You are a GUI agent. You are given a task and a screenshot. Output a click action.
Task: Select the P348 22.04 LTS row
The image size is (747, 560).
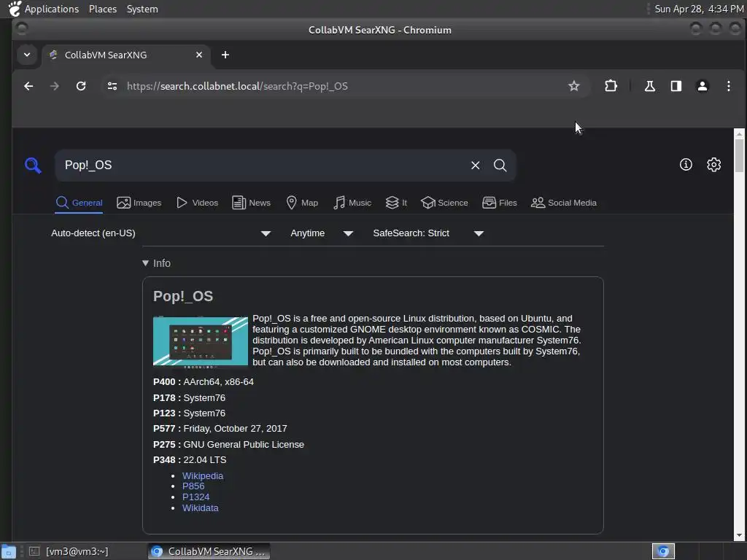(190, 460)
